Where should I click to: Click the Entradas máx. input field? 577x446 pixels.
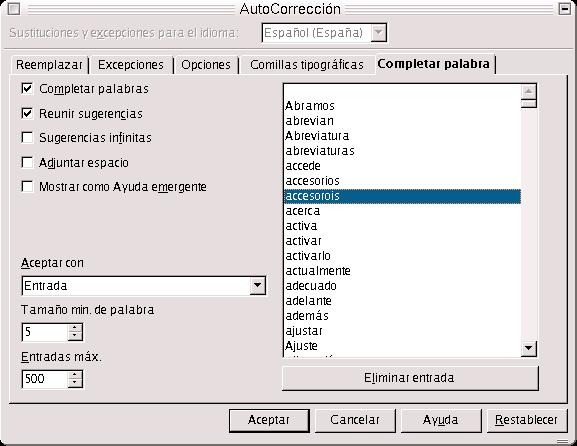pyautogui.click(x=45, y=379)
